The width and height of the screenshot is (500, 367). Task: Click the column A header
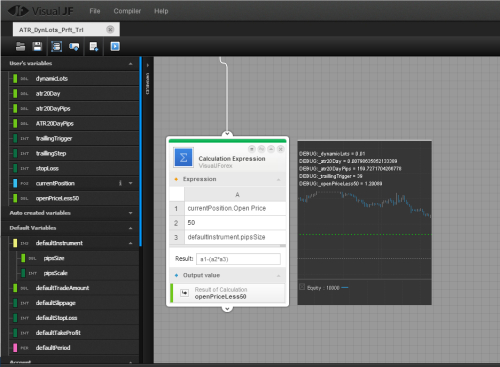tap(235, 194)
